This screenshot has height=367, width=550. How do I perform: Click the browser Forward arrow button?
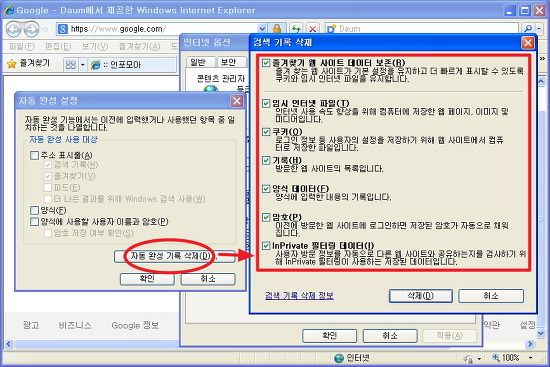[32, 29]
